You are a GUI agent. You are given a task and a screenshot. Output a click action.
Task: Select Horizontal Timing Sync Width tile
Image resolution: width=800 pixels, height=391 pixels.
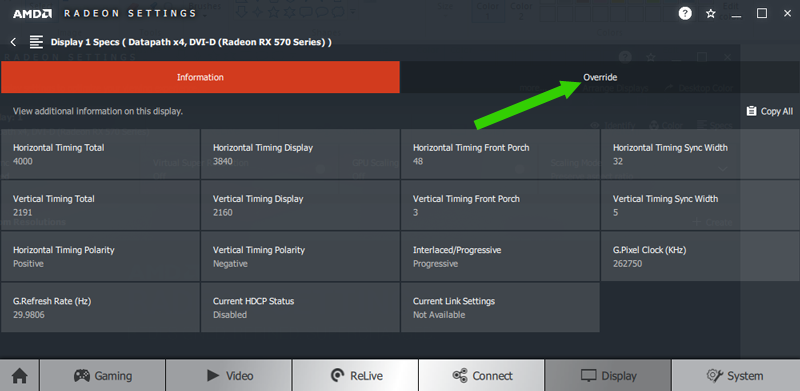coord(701,154)
